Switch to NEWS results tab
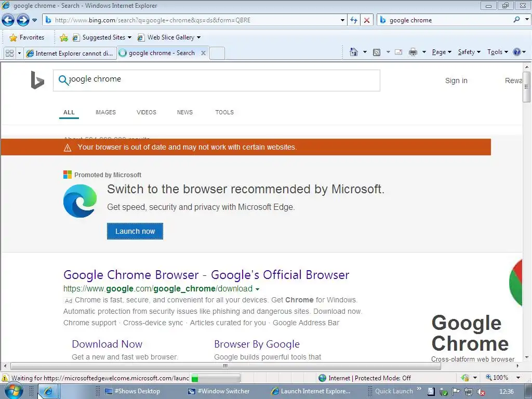This screenshot has width=532, height=399. (184, 112)
